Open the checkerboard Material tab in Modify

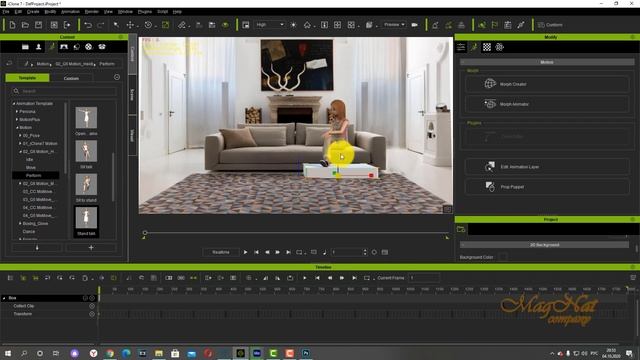(x=487, y=47)
